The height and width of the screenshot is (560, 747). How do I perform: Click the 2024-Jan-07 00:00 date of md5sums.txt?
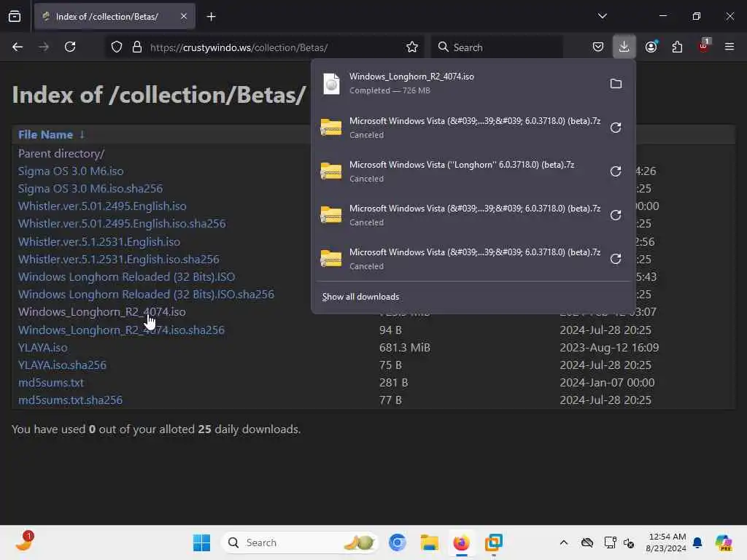607,383
